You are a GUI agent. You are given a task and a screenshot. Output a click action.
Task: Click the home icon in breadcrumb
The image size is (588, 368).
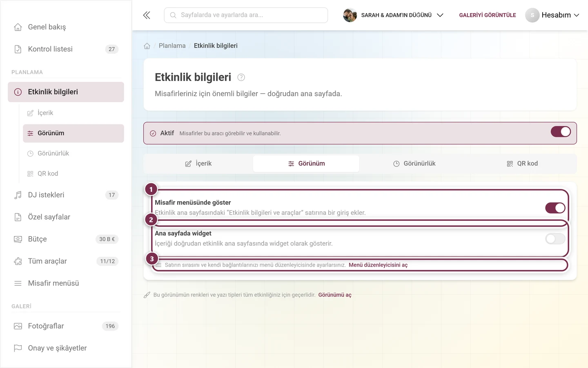pos(147,46)
